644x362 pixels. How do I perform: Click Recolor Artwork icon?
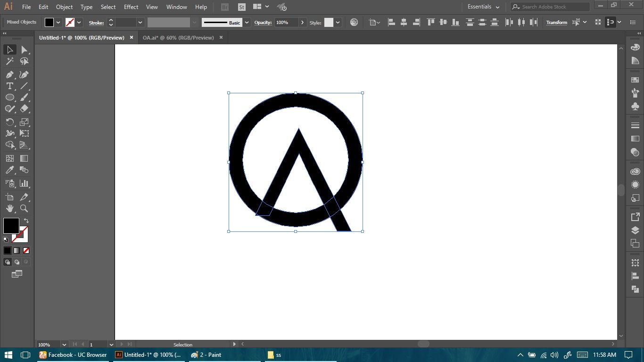point(354,22)
